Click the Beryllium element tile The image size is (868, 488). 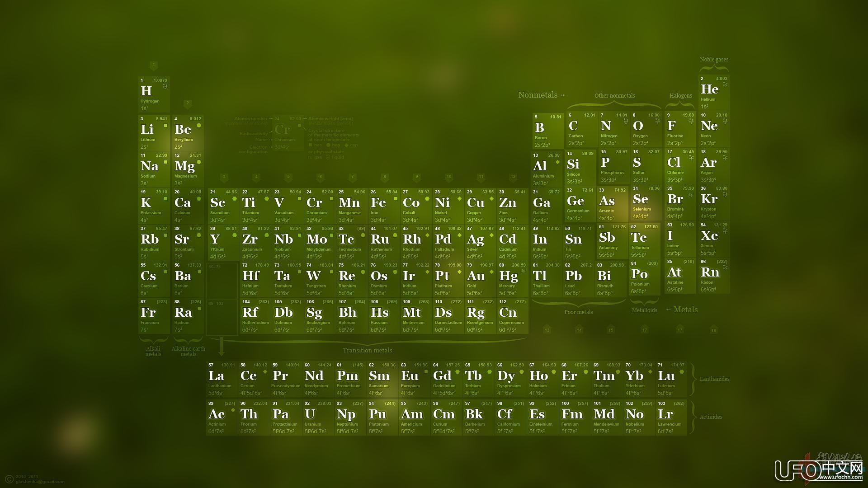click(x=187, y=132)
